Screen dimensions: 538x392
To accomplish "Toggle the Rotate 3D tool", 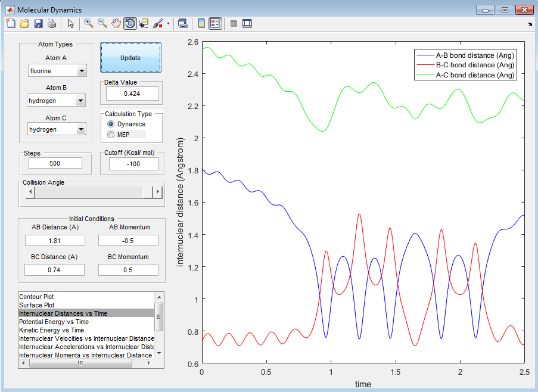I will click(x=129, y=23).
